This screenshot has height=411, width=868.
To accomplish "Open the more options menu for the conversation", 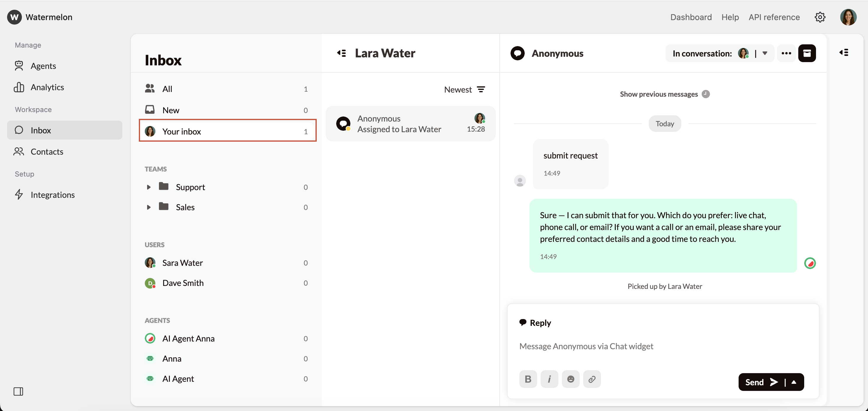I will pos(786,53).
